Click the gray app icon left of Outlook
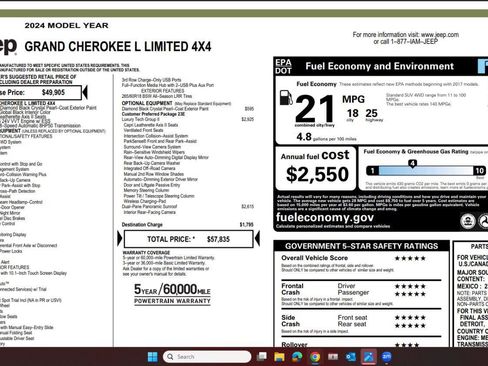 click(x=333, y=357)
